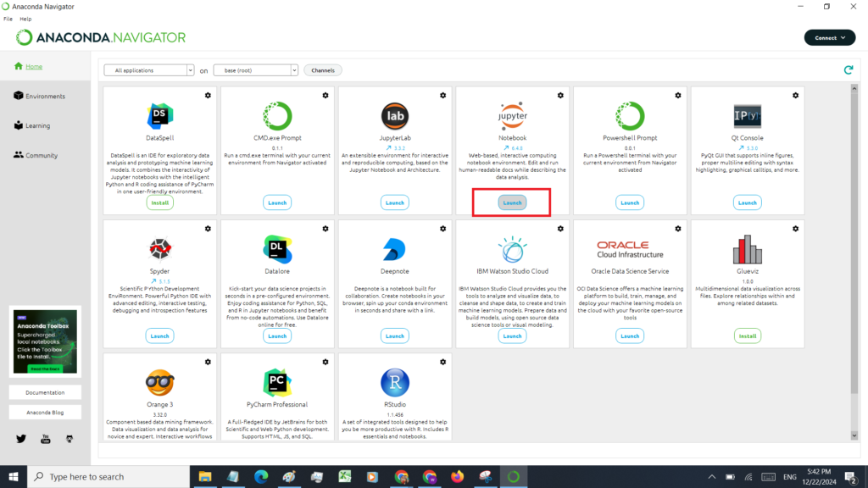Expand the base (root) environment dropdown
Screen dimensions: 868x488
[255, 70]
